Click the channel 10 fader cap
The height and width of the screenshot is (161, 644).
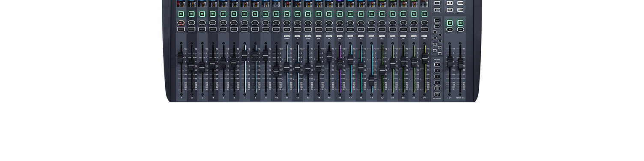click(x=276, y=71)
